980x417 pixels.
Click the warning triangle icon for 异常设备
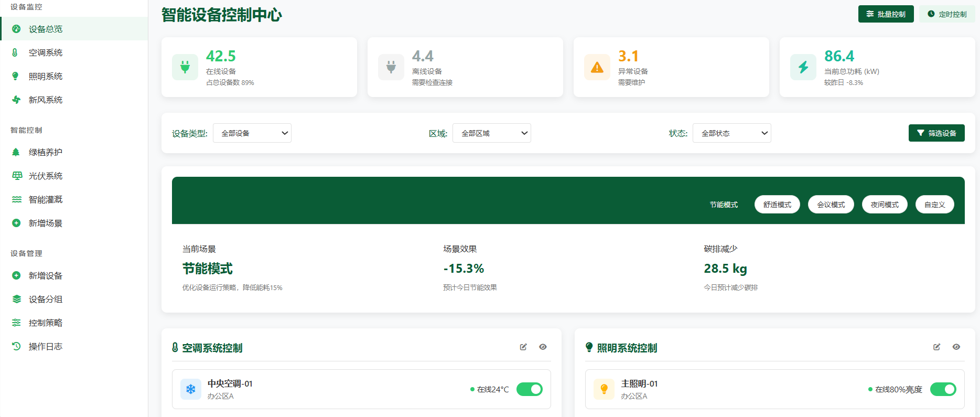click(x=597, y=67)
